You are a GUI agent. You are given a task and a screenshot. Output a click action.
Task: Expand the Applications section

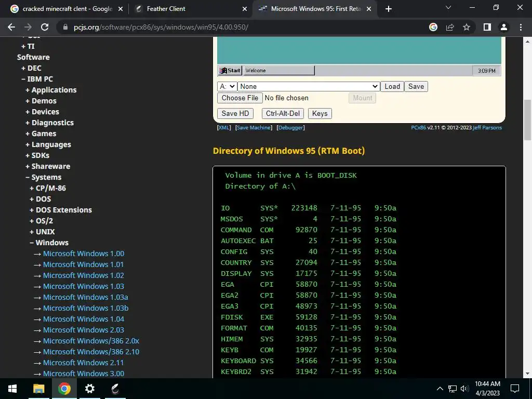click(x=51, y=90)
